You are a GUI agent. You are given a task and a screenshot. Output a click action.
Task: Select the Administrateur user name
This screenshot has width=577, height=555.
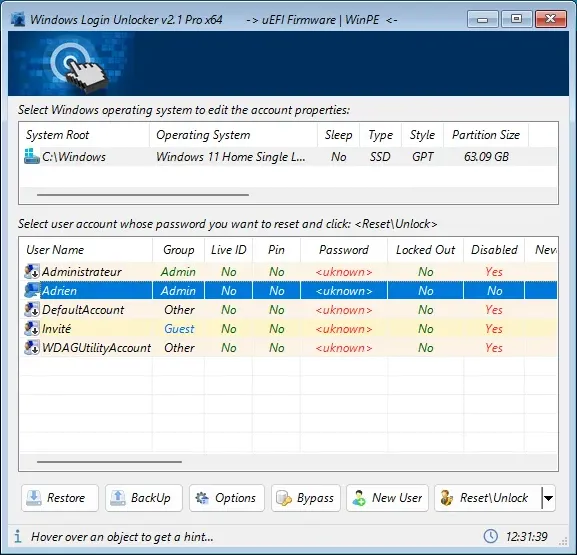pyautogui.click(x=81, y=272)
